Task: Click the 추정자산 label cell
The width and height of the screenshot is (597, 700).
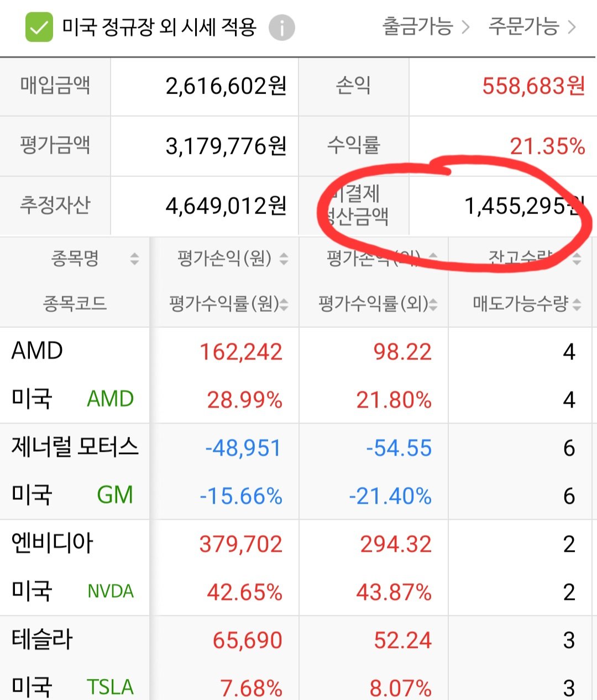Action: (55, 206)
